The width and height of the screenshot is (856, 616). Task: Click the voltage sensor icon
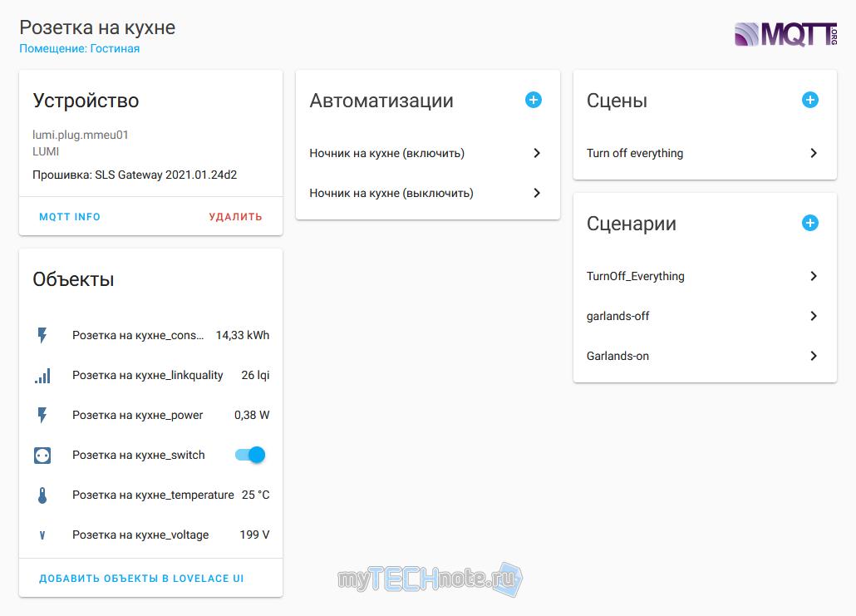(x=42, y=535)
